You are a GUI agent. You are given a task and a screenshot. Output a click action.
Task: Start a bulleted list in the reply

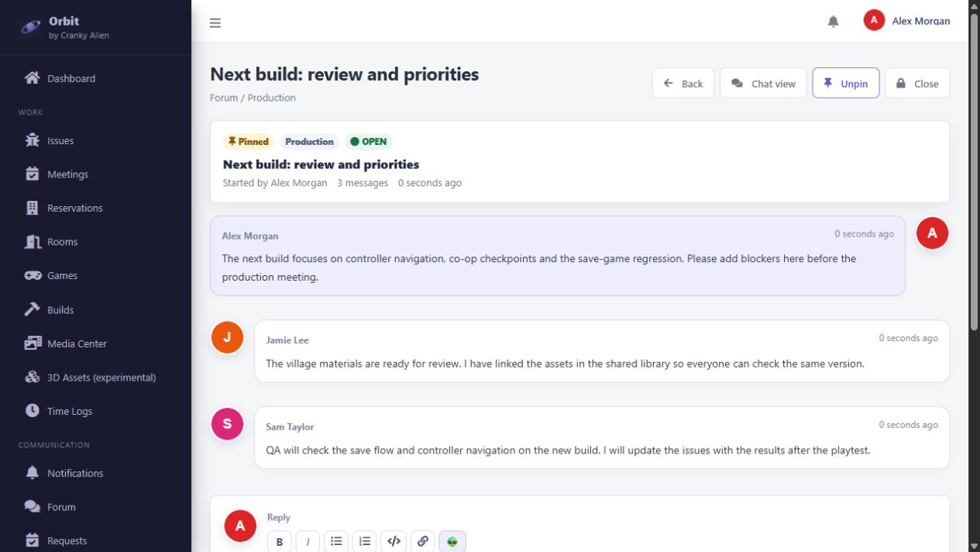coord(336,541)
